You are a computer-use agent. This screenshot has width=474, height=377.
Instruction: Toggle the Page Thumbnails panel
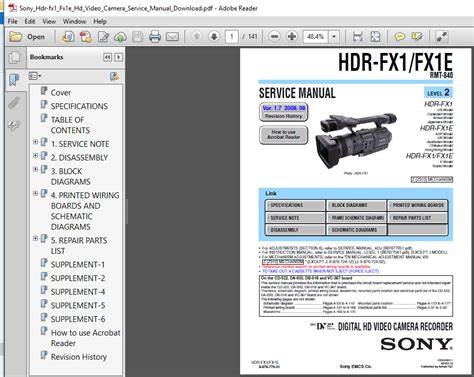14,57
